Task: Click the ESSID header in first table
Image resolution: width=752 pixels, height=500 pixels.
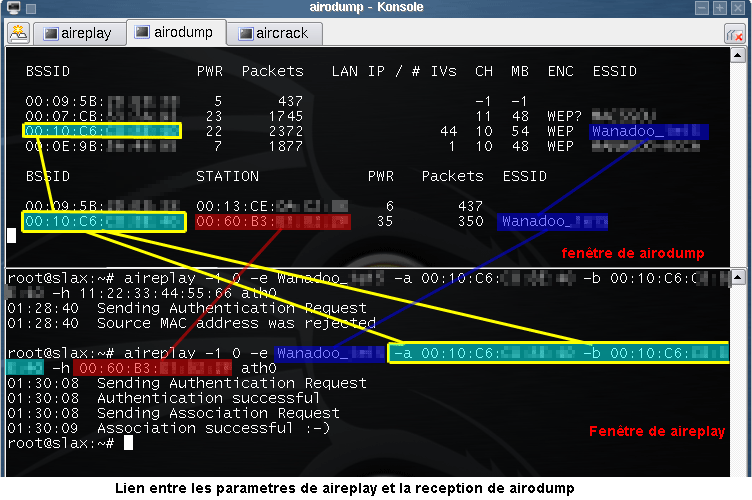Action: (x=614, y=71)
